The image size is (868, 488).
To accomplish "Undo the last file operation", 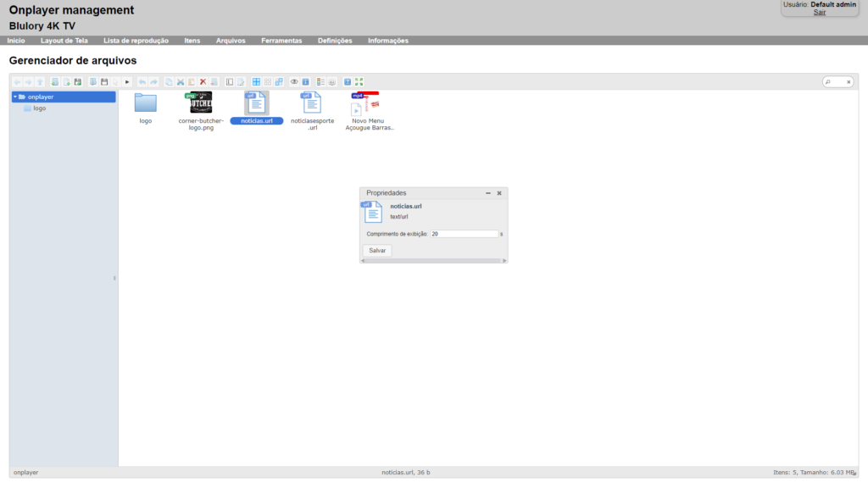I will 142,82.
